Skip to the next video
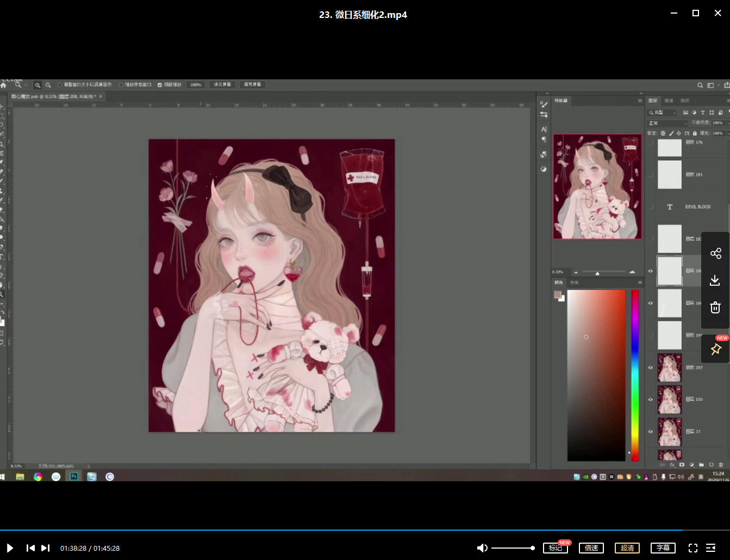This screenshot has width=730, height=560. point(46,548)
